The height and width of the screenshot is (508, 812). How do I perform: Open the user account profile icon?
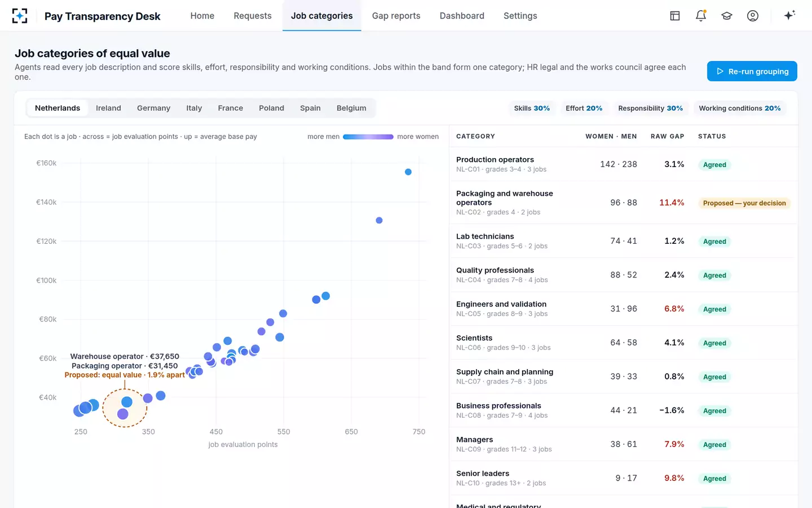(x=753, y=16)
